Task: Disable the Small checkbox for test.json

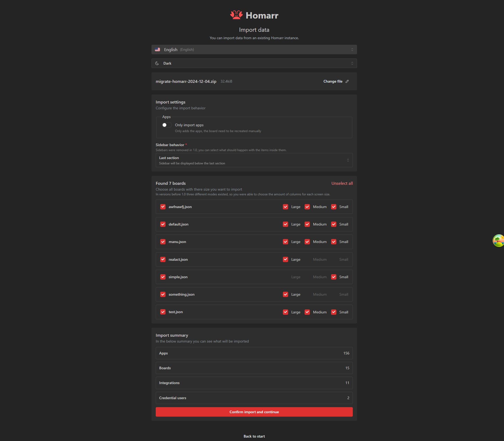Action: pyautogui.click(x=333, y=312)
